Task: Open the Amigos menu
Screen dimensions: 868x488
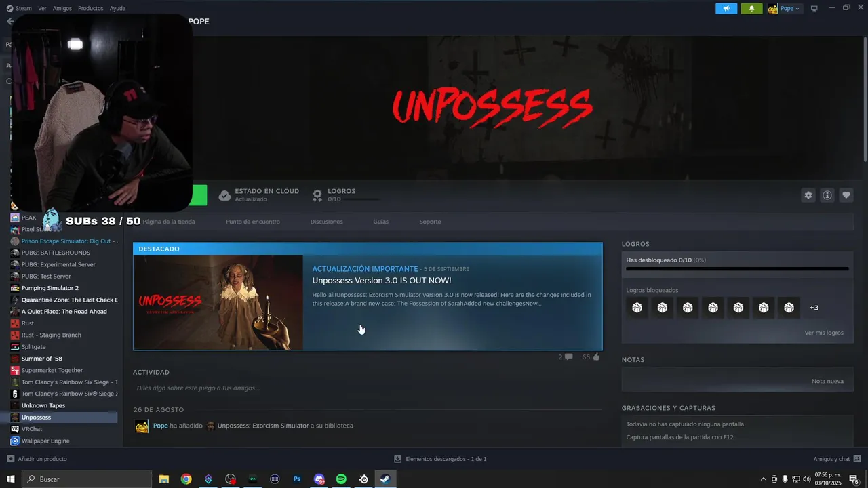Action: pos(62,8)
